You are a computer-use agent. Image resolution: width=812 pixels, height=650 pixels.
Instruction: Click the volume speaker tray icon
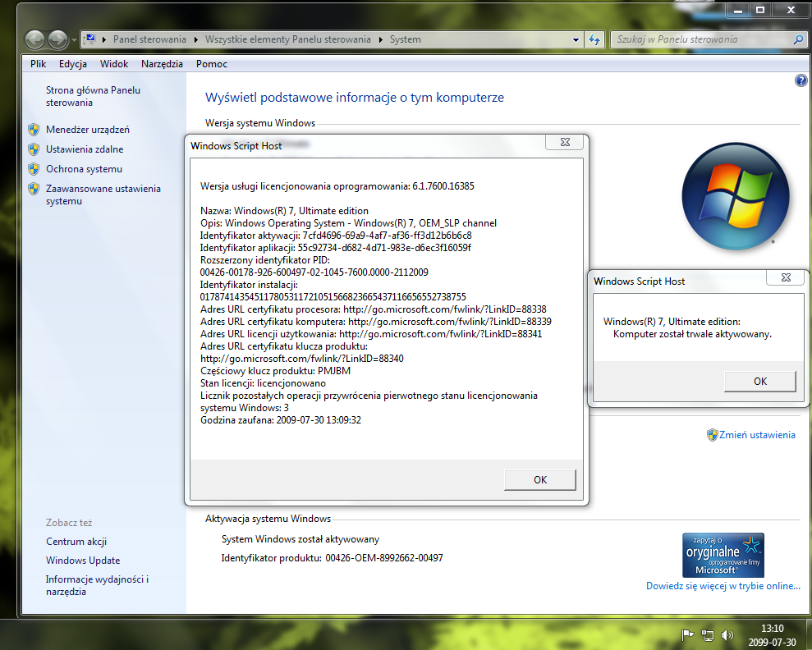(727, 635)
